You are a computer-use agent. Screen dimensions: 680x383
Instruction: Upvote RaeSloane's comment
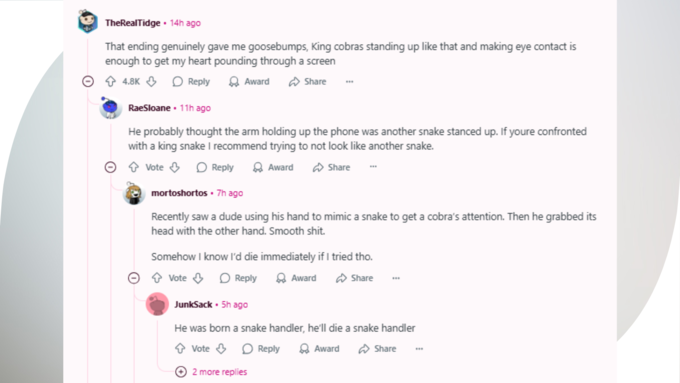tap(134, 167)
